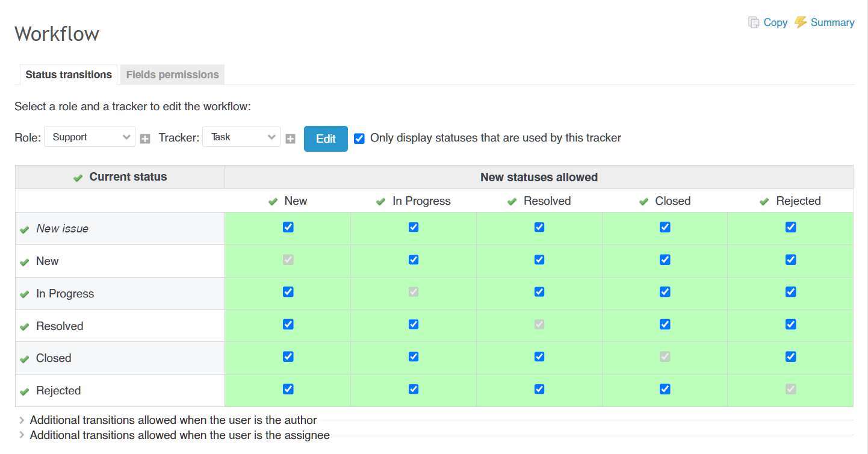Click the checkmark icon for Rejected column

tap(764, 202)
